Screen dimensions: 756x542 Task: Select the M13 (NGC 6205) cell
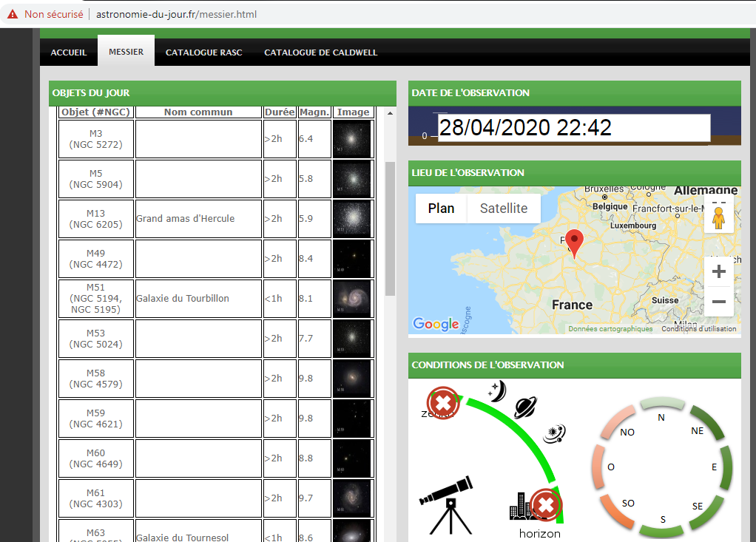tap(96, 219)
